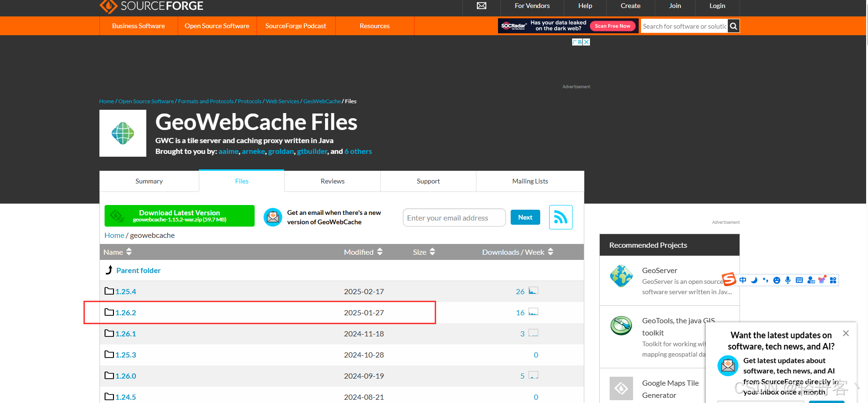Open the Help link
The height and width of the screenshot is (403, 868).
point(585,6)
